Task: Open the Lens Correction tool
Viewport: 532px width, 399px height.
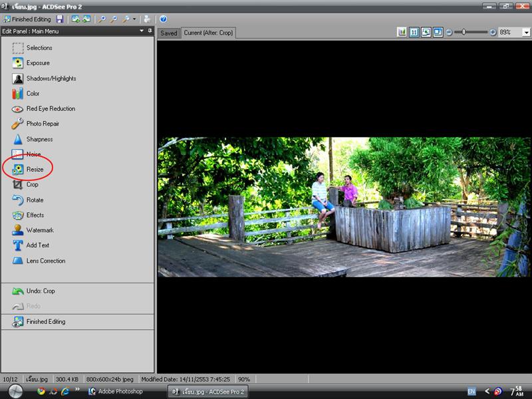Action: (45, 261)
